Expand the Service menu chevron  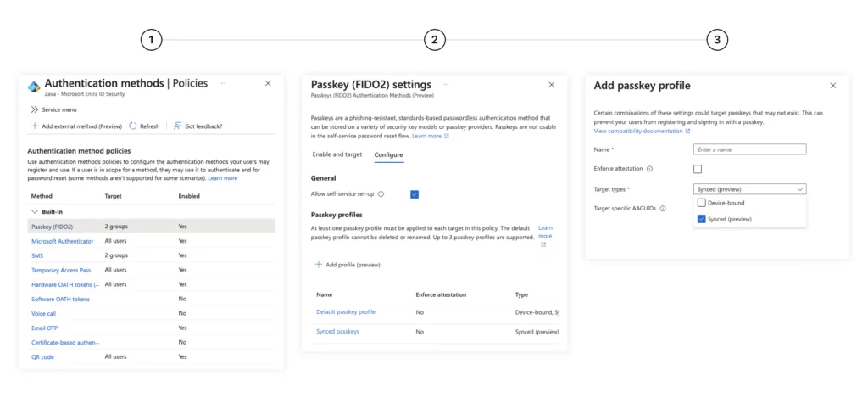pos(35,109)
